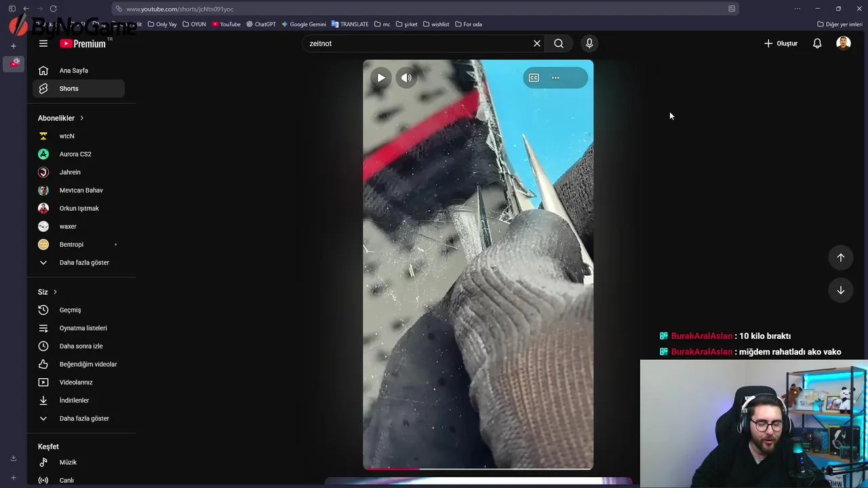Open the Bentropi channel
The height and width of the screenshot is (488, 868).
[79, 245]
